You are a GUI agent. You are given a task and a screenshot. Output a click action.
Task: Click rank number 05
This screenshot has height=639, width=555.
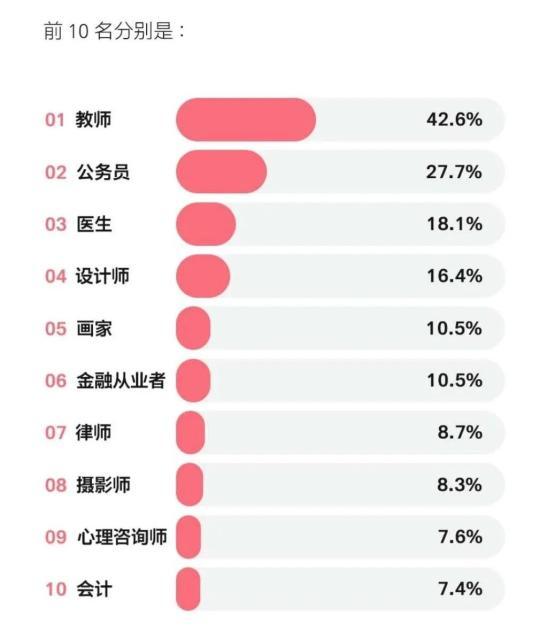point(55,328)
